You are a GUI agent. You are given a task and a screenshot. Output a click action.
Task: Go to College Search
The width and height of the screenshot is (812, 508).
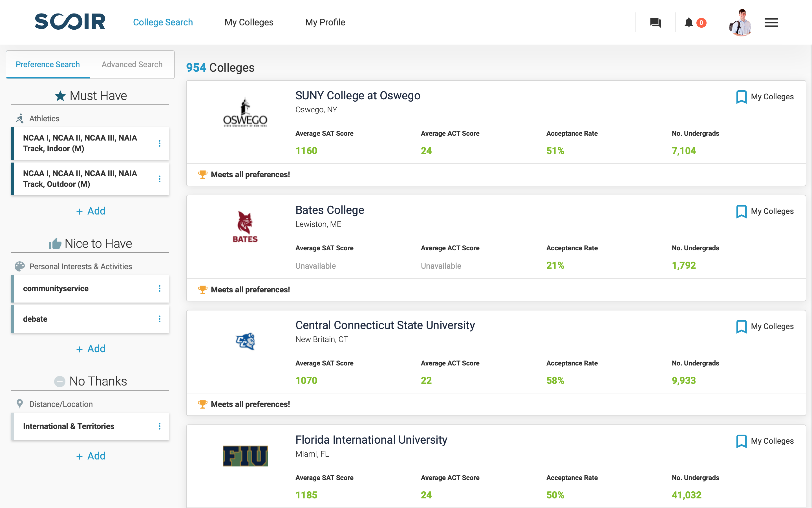pyautogui.click(x=163, y=22)
